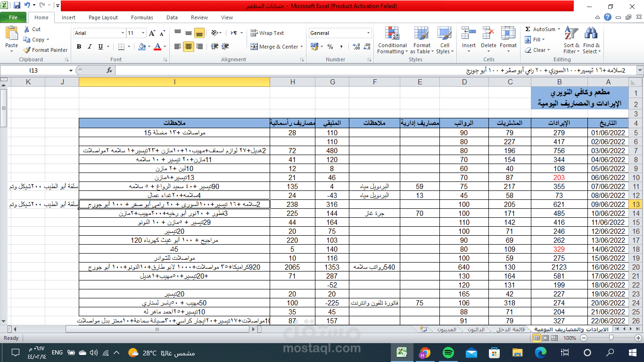Click the insert new worksheet tab icon
Screen dimensions: 644x362
pyautogui.click(x=423, y=329)
